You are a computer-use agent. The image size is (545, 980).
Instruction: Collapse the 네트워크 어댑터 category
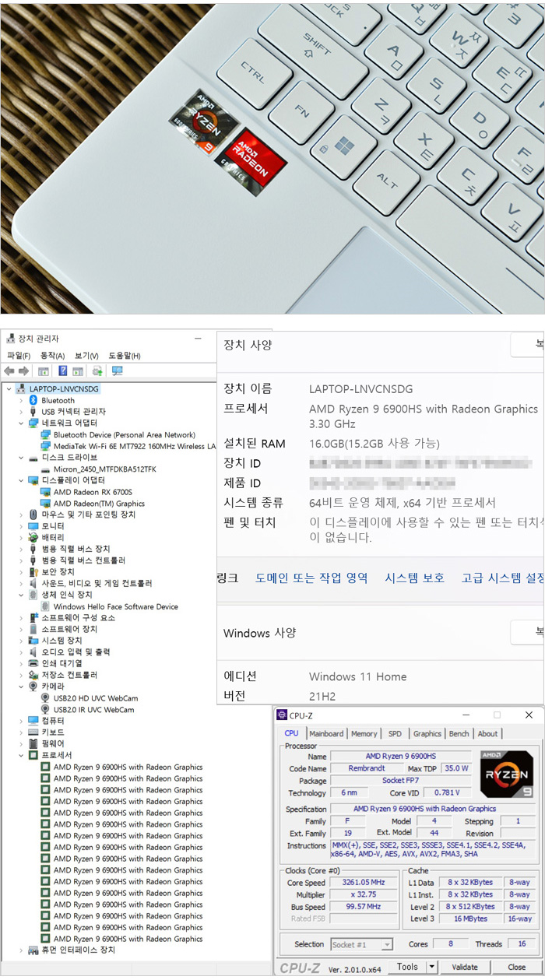click(x=21, y=423)
